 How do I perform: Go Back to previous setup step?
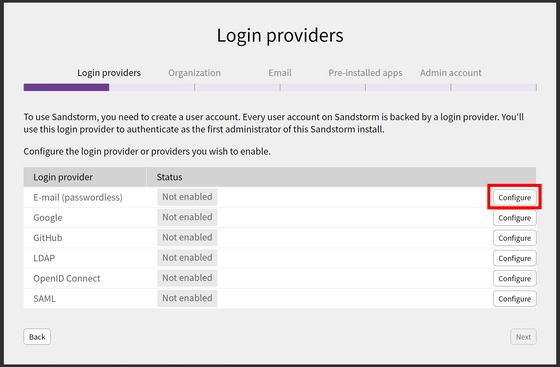[37, 337]
